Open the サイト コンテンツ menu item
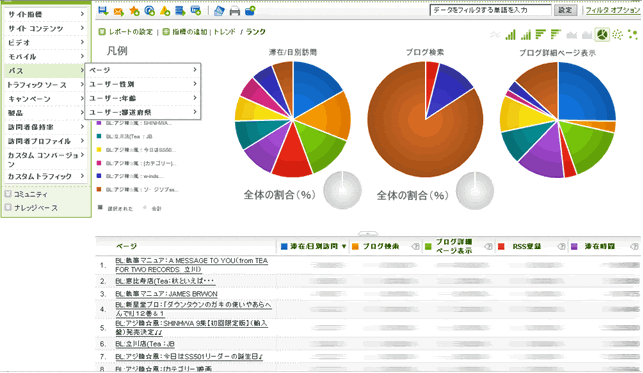Screen dimensions: 643x373 click(x=46, y=28)
